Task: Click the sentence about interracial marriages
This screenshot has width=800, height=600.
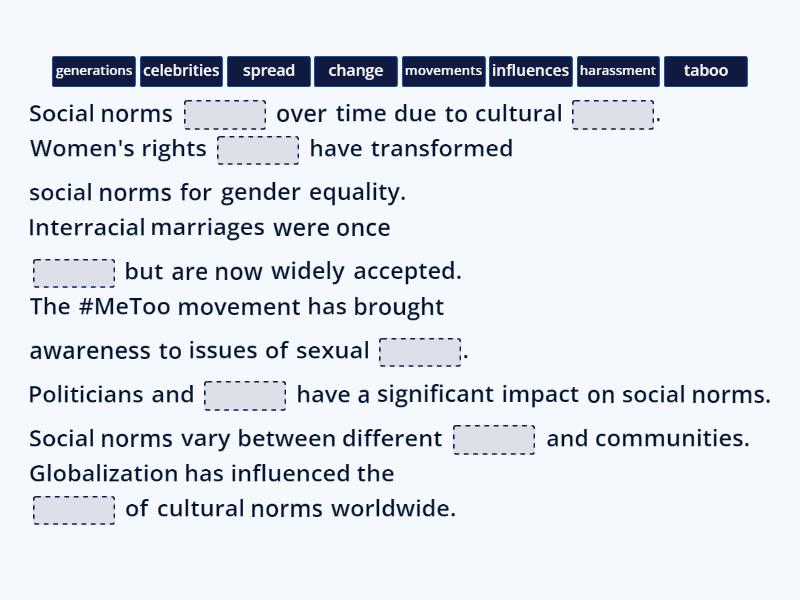Action: pos(210,228)
